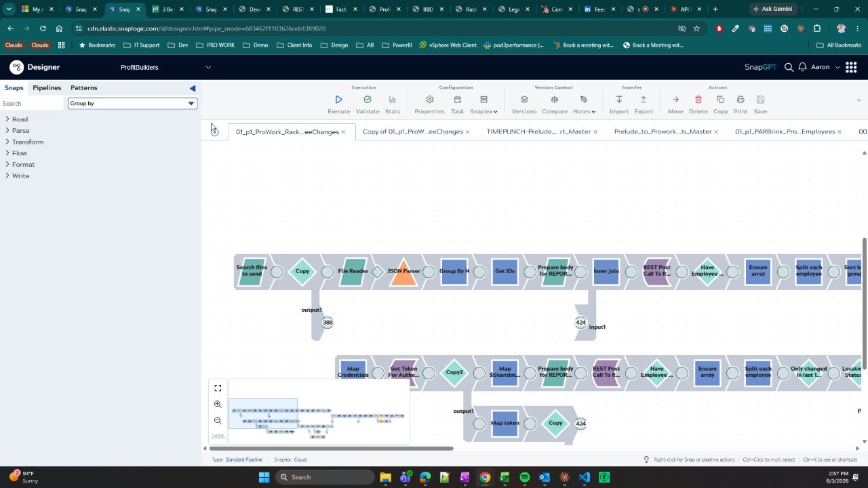
Task: Click the Import pipeline icon
Action: pos(619,100)
